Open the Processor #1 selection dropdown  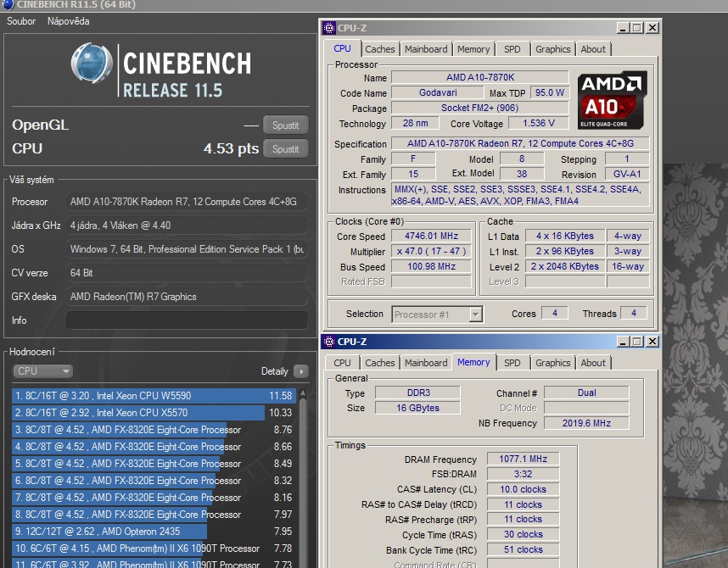437,315
